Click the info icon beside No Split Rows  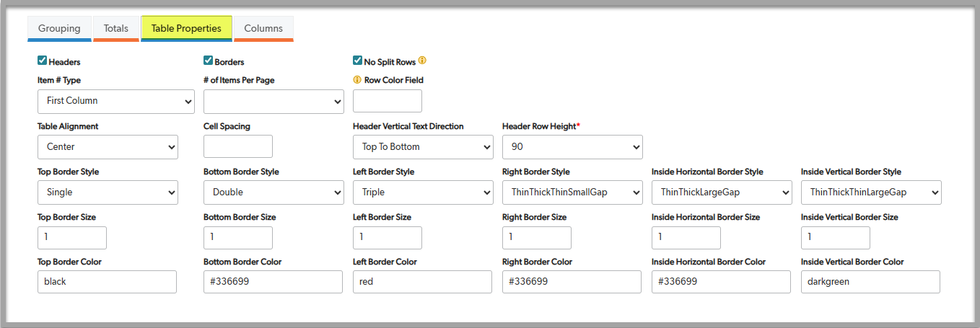click(x=422, y=61)
